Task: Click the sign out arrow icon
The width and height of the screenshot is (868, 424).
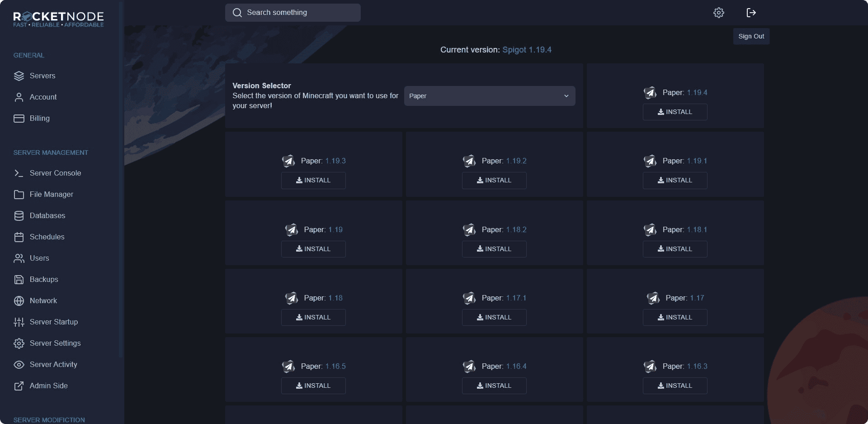Action: point(751,13)
